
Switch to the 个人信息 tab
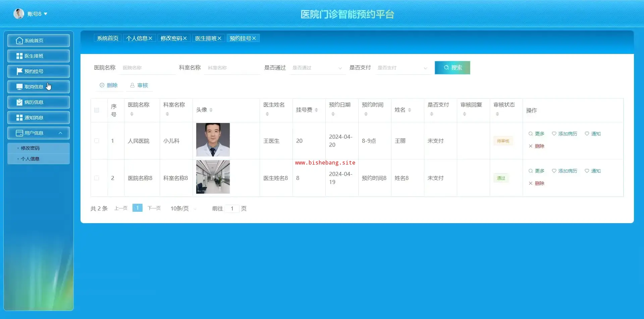[x=137, y=39]
